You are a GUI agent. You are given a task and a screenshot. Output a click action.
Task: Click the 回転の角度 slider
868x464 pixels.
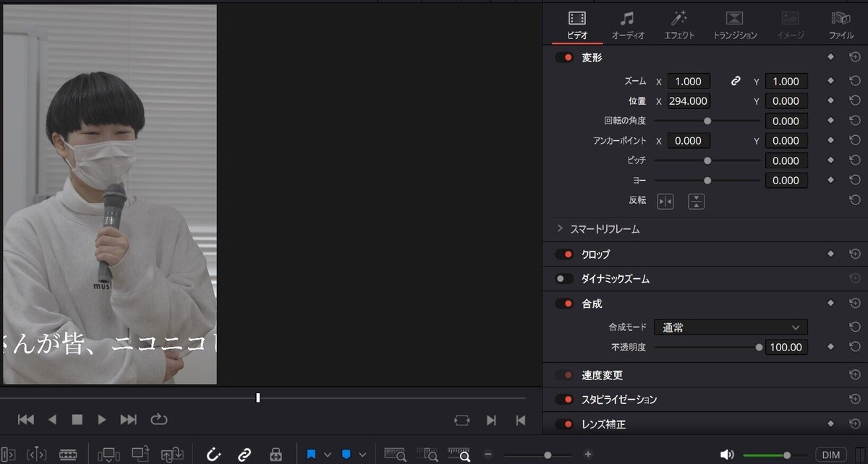point(707,121)
